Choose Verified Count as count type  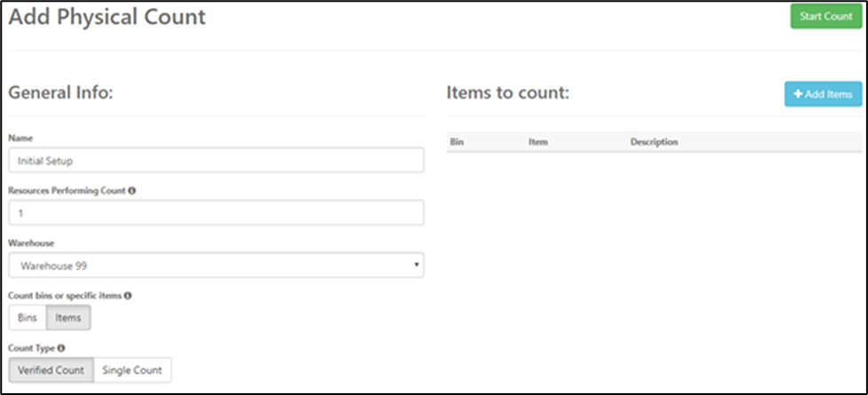point(51,370)
